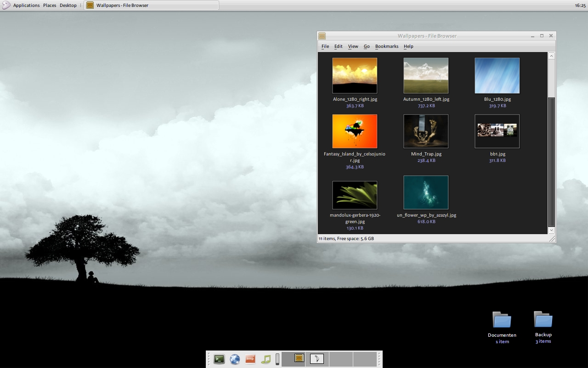Click scrollbar up arrow in file browser

point(551,56)
